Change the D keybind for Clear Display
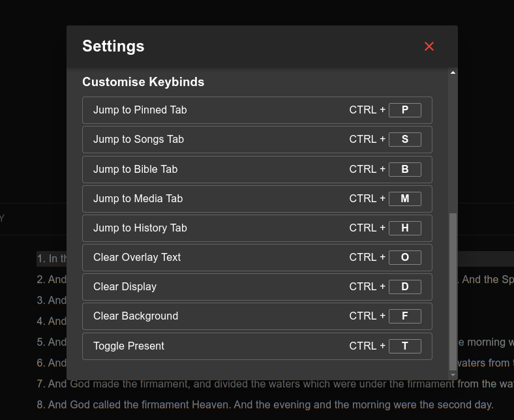Image resolution: width=514 pixels, height=420 pixels. (404, 287)
